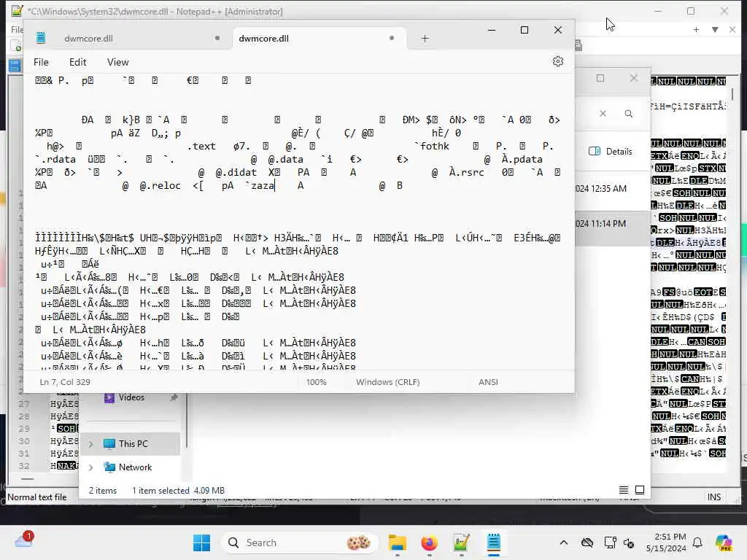The height and width of the screenshot is (560, 747).
Task: Open the Edit menu in Notepad
Action: [77, 62]
